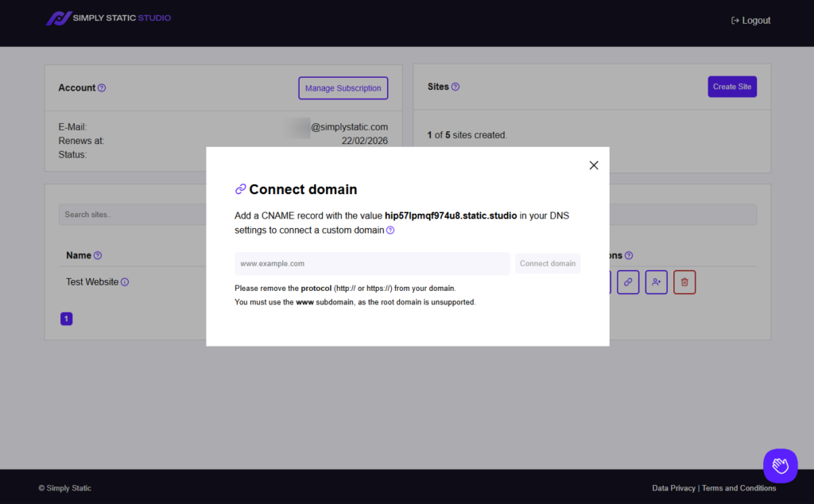Click the Logout link
The width and height of the screenshot is (814, 504).
(x=750, y=20)
